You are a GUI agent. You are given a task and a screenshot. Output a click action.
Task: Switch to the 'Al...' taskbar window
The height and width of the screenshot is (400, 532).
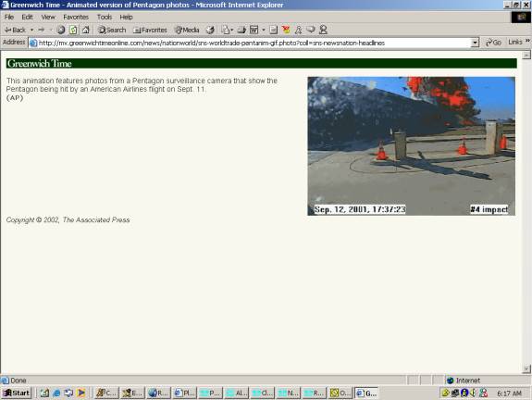tap(236, 393)
